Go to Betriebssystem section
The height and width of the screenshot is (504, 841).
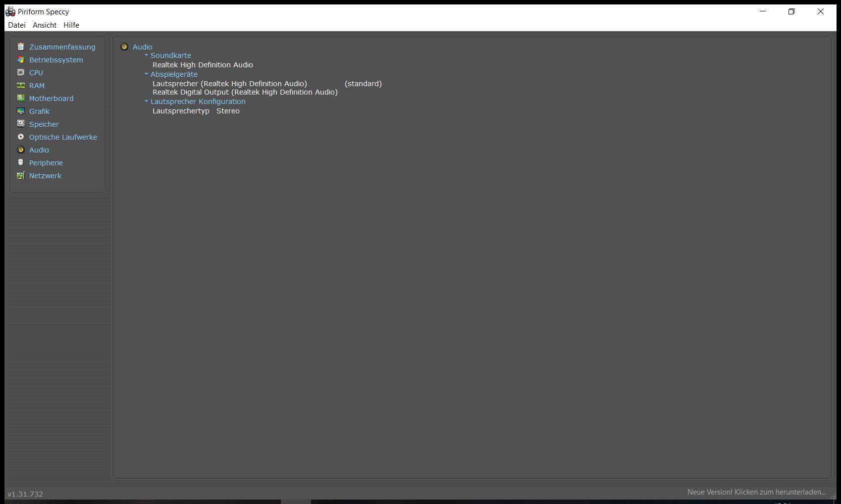[56, 60]
